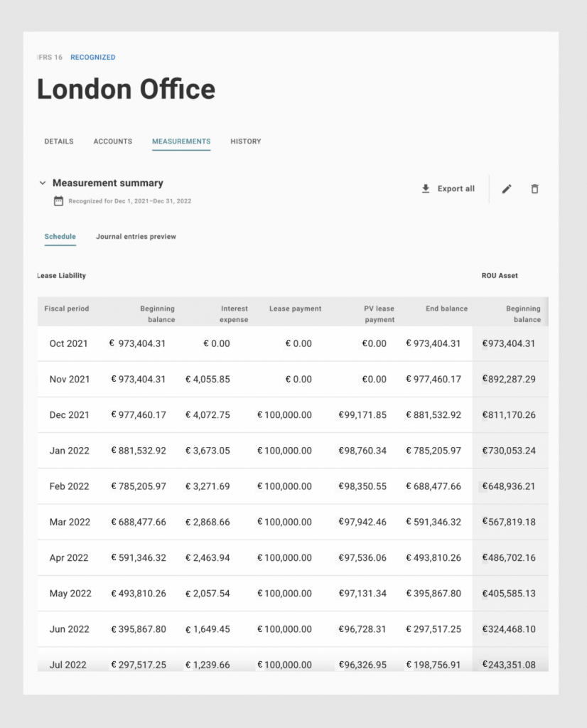
Task: Switch to Journal entries preview sub-tab
Action: [136, 236]
